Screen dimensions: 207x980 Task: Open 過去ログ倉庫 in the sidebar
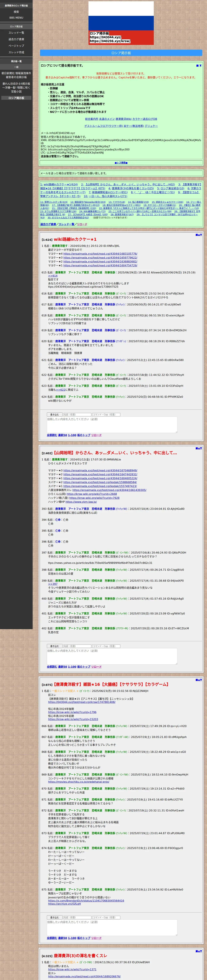16,39
